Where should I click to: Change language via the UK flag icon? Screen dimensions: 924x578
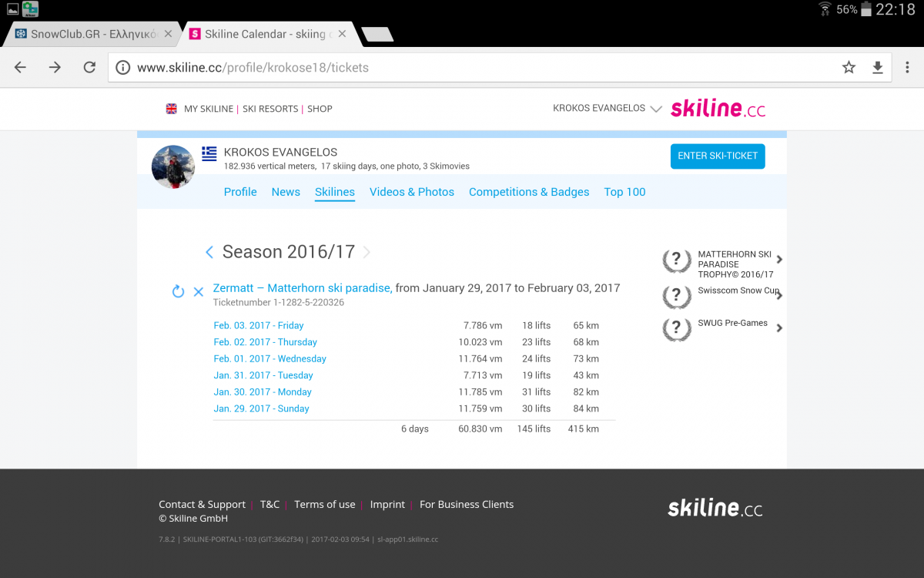172,109
